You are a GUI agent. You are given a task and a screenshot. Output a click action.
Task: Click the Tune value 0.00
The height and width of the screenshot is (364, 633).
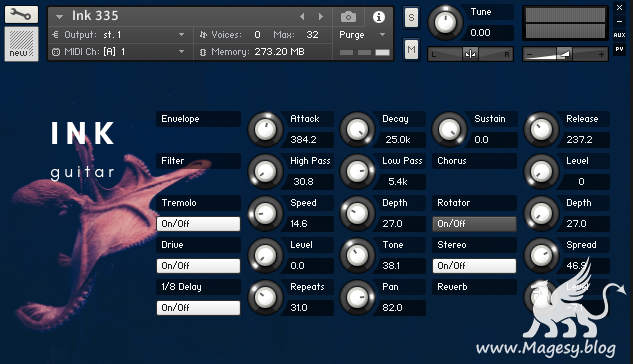[x=480, y=33]
